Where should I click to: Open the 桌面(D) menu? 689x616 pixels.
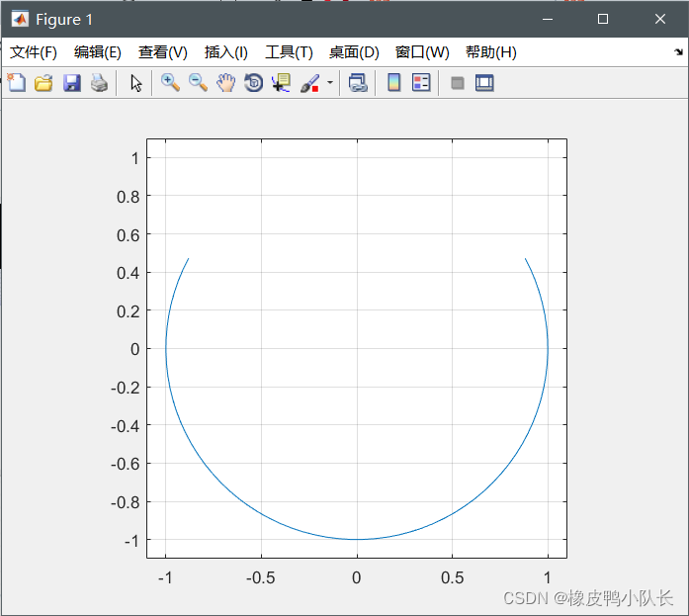[354, 52]
